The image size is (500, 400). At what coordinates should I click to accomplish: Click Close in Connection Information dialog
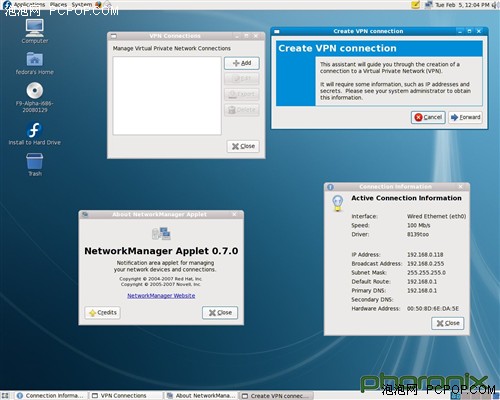pyautogui.click(x=448, y=323)
